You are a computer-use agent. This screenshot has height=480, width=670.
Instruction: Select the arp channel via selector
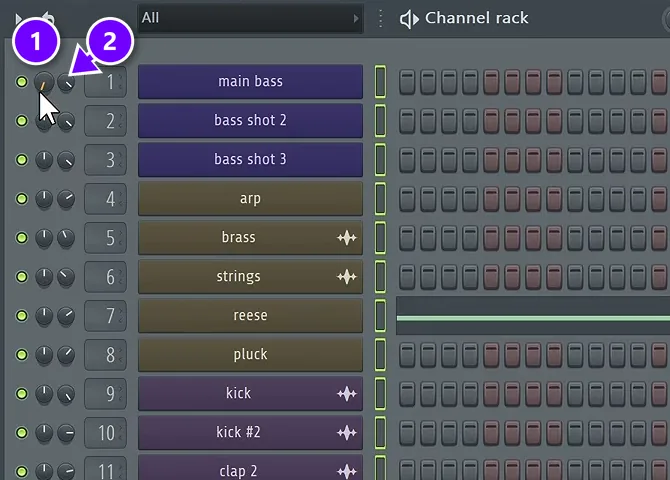[380, 198]
